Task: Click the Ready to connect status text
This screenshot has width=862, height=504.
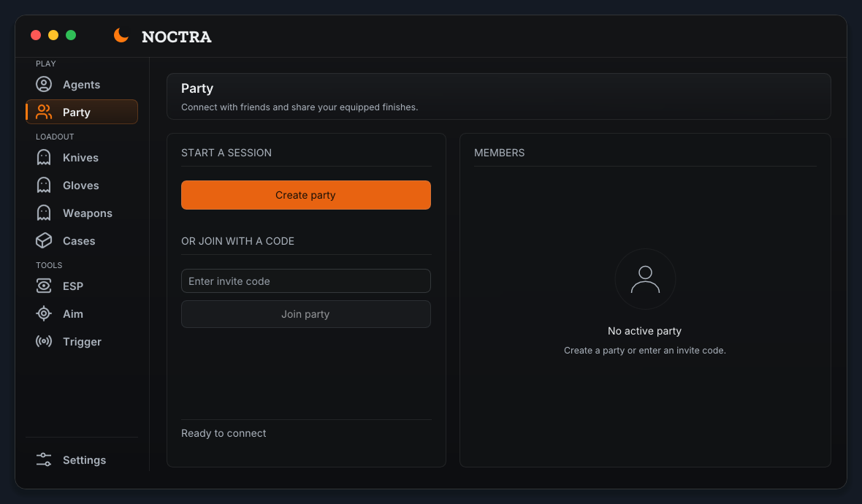Action: pos(224,433)
